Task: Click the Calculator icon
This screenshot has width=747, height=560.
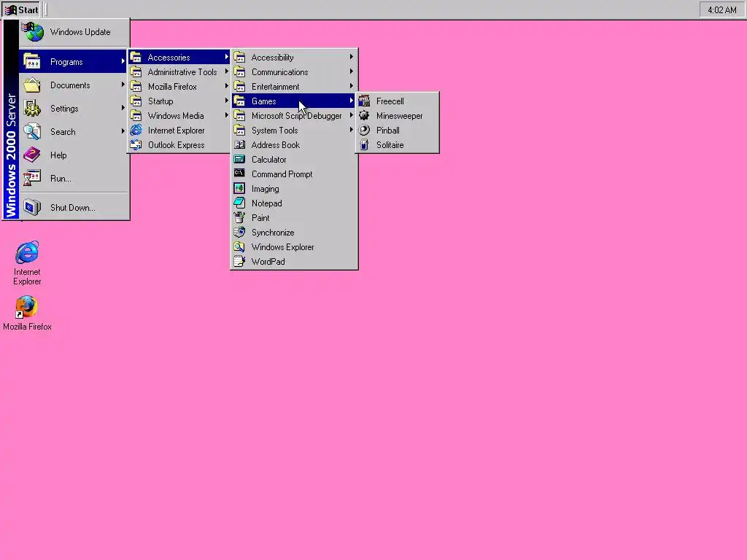Action: (239, 159)
